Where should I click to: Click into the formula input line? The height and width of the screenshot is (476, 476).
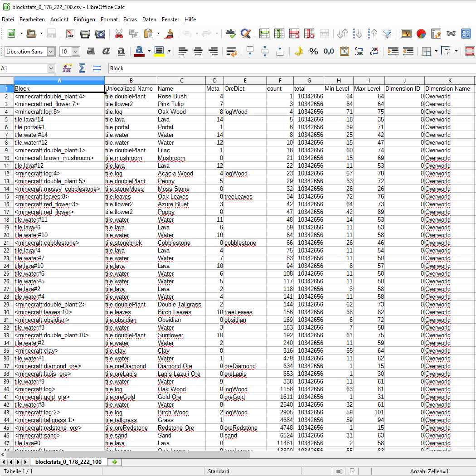coord(290,68)
